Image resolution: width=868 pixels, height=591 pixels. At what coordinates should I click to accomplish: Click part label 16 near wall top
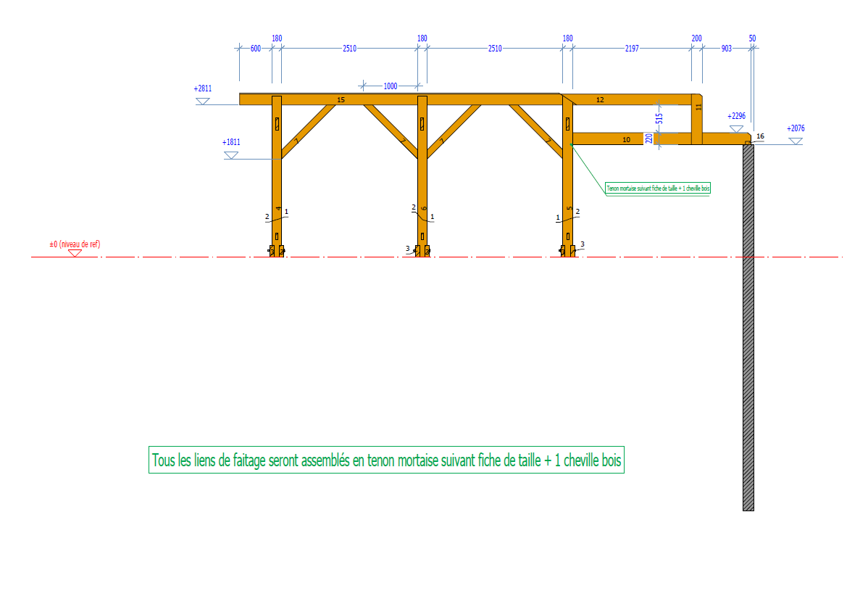759,136
